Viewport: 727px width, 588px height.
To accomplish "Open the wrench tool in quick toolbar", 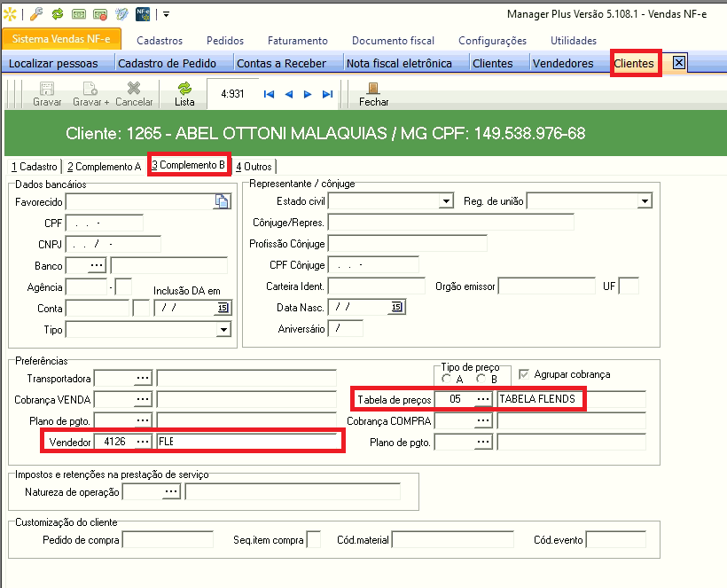I will pos(36,14).
